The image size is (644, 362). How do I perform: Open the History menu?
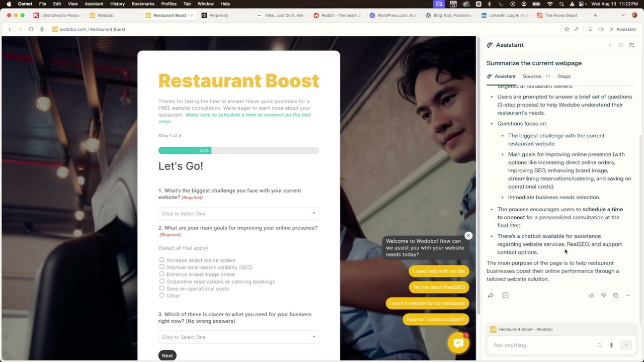pos(117,4)
